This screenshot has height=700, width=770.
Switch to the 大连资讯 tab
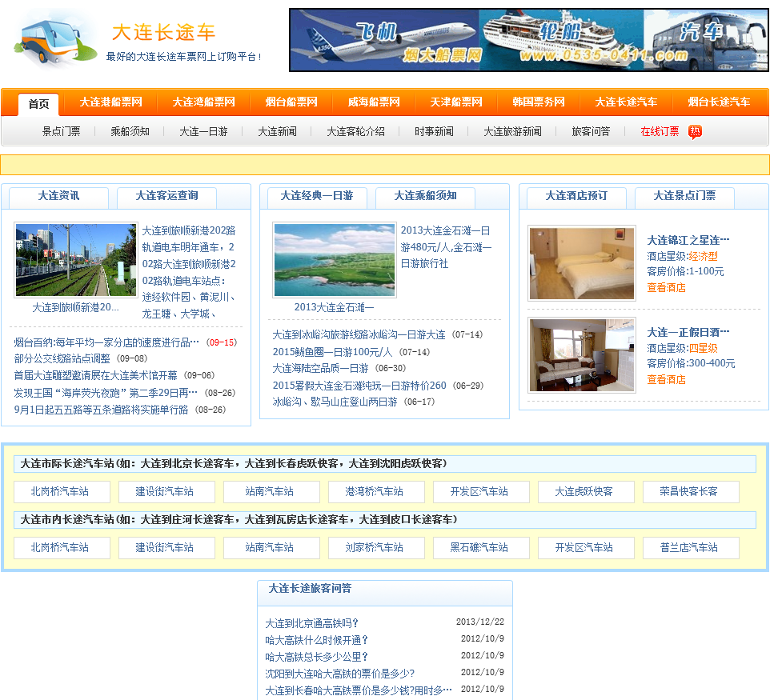pos(59,197)
